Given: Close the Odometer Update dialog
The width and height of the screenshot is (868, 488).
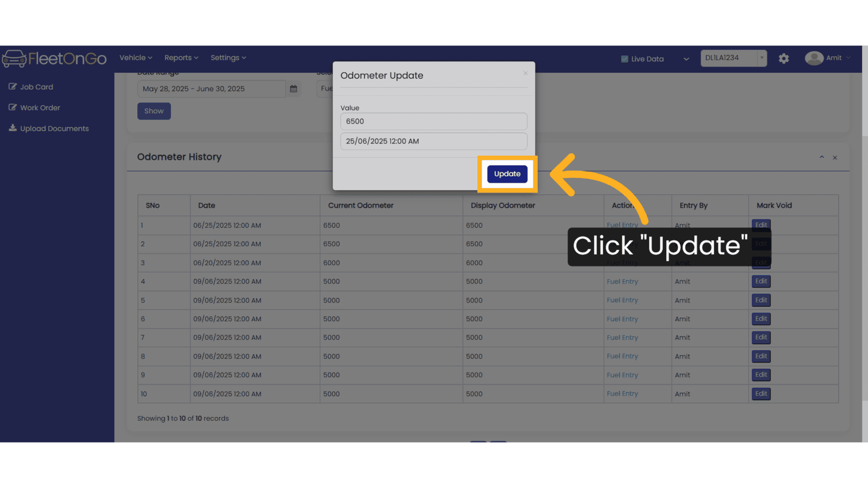Looking at the screenshot, I should pyautogui.click(x=525, y=73).
